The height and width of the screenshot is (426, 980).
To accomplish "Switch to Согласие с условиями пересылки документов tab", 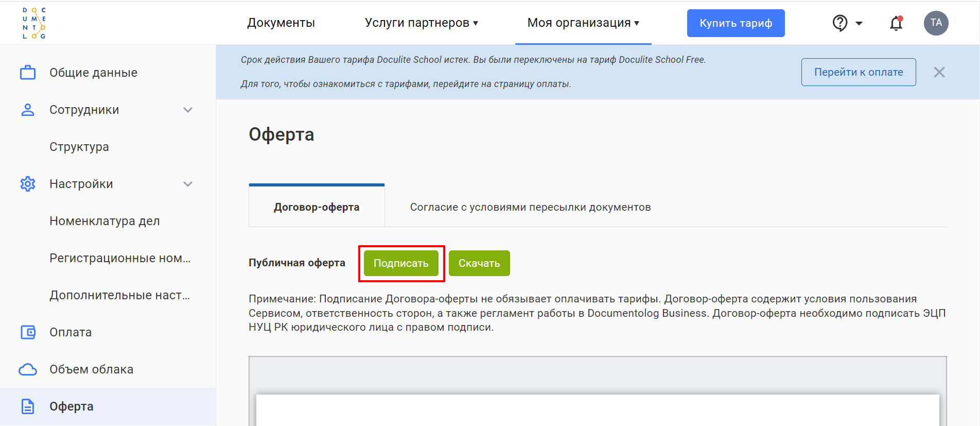I will pos(530,207).
